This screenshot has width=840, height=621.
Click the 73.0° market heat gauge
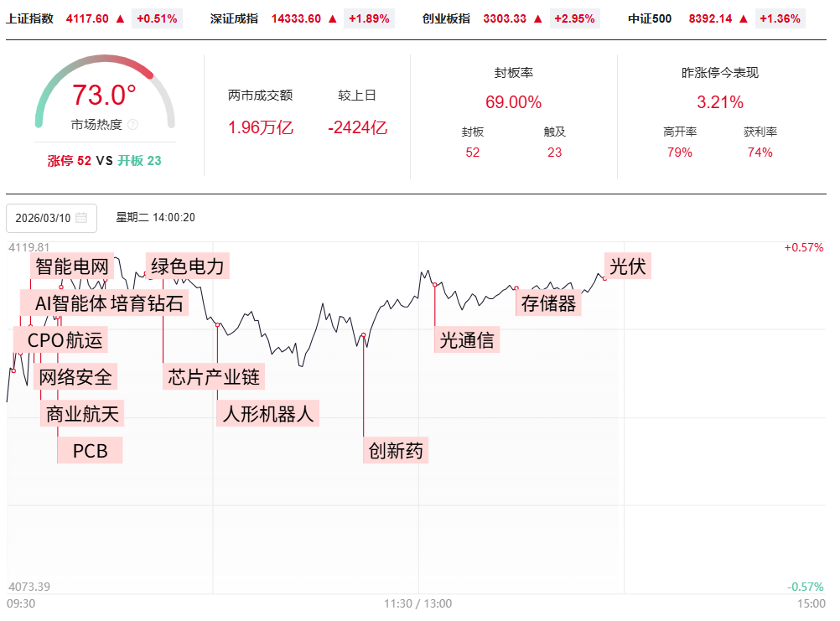104,96
